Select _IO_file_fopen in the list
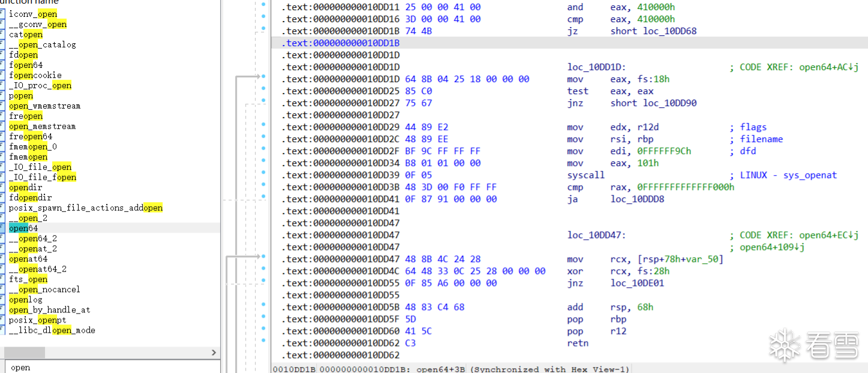The width and height of the screenshot is (868, 373). coord(42,177)
